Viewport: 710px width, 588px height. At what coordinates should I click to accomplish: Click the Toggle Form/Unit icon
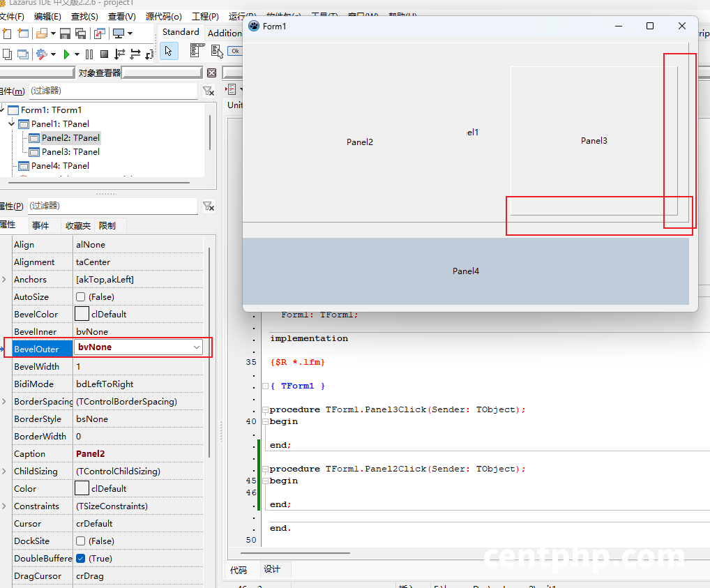[x=100, y=33]
